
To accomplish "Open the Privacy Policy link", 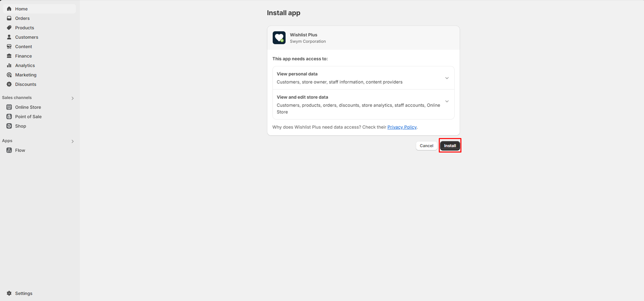I will tap(402, 127).
